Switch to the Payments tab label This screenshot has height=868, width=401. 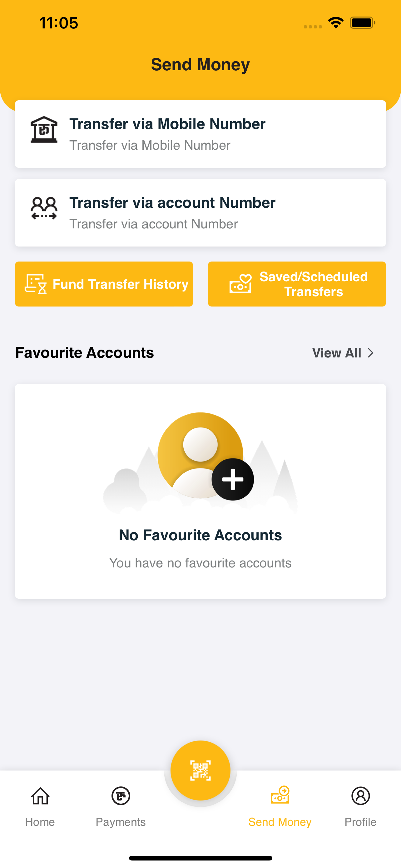click(121, 822)
